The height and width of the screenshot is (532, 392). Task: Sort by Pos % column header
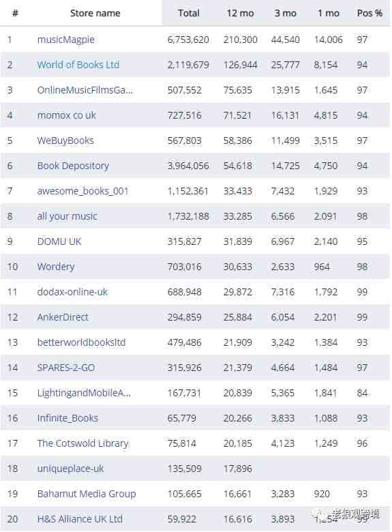click(370, 13)
